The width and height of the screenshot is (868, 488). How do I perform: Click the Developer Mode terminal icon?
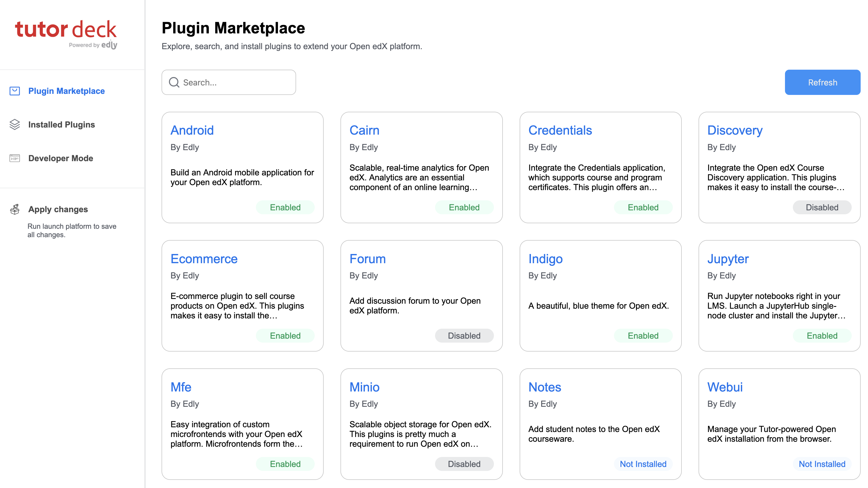(14, 158)
